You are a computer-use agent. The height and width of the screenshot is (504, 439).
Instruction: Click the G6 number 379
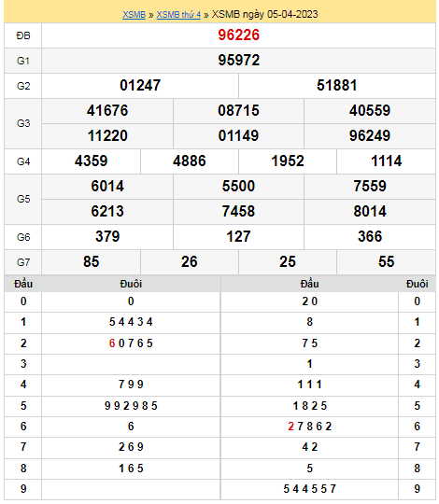107,236
